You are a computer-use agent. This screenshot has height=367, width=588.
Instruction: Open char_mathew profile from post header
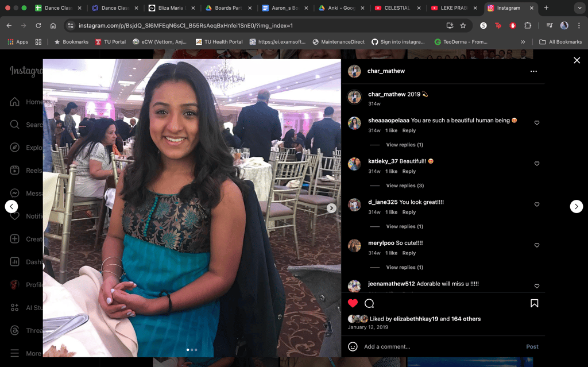(386, 71)
